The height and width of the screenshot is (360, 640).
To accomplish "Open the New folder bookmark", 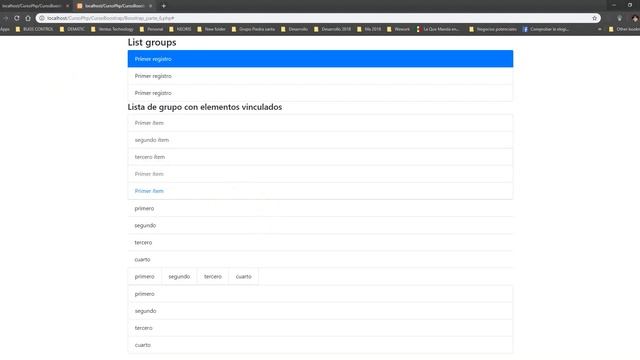I will pyautogui.click(x=211, y=29).
